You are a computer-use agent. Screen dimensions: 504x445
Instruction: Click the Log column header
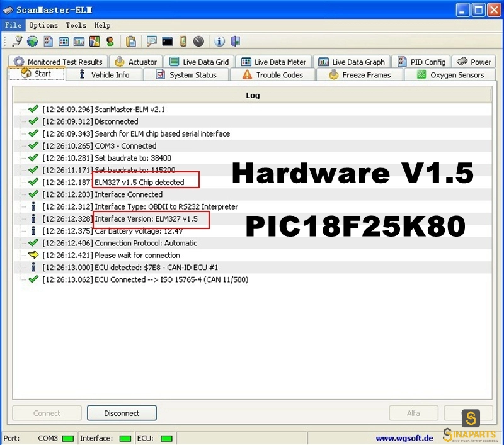[x=253, y=96]
